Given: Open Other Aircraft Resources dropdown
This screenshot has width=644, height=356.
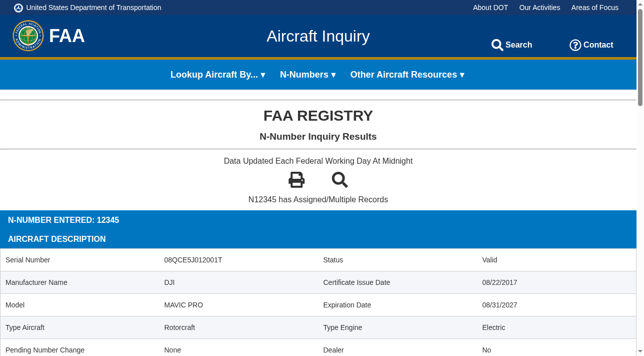Looking at the screenshot, I should 407,75.
